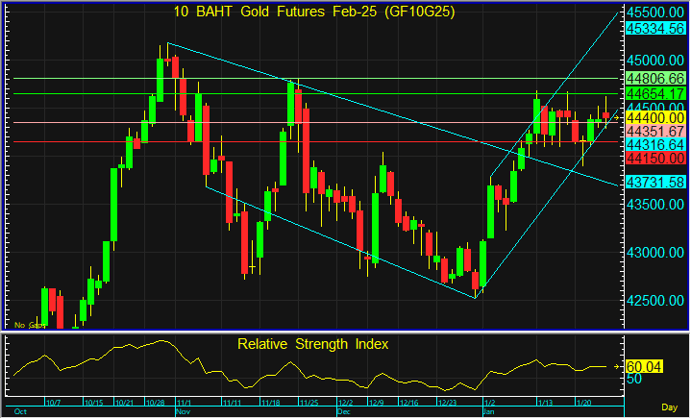Select the light green 44806.66 price tag
This screenshot has height=419, width=691.
coord(654,77)
